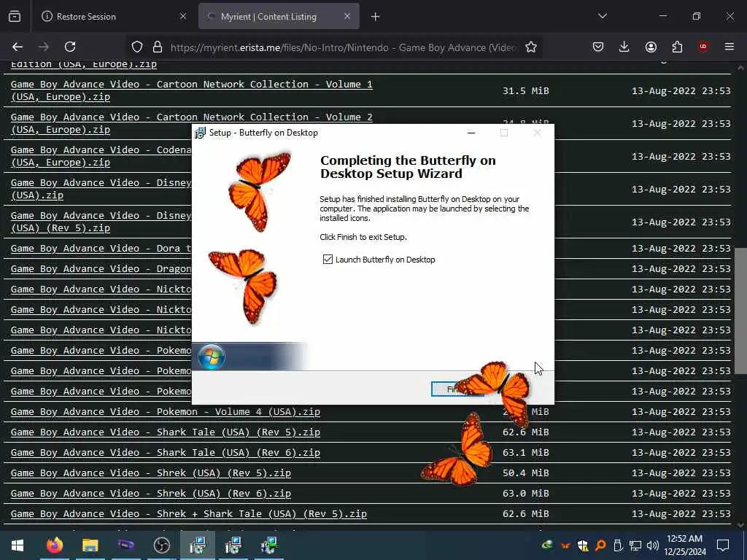Open the Firefox account icon

click(x=651, y=47)
